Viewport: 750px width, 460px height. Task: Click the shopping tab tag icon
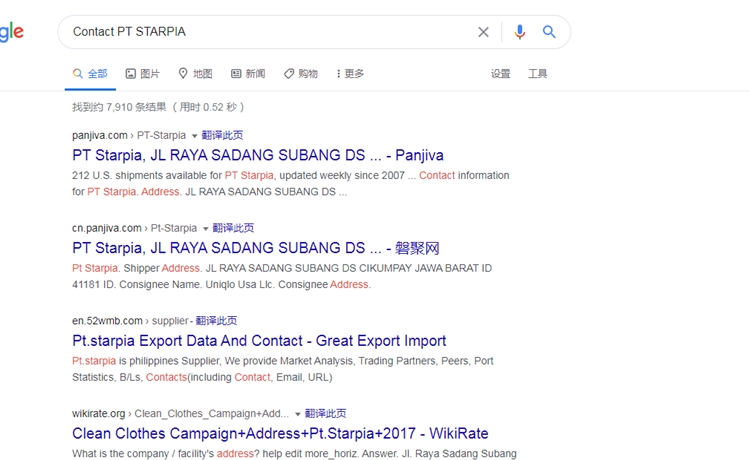[x=288, y=74]
